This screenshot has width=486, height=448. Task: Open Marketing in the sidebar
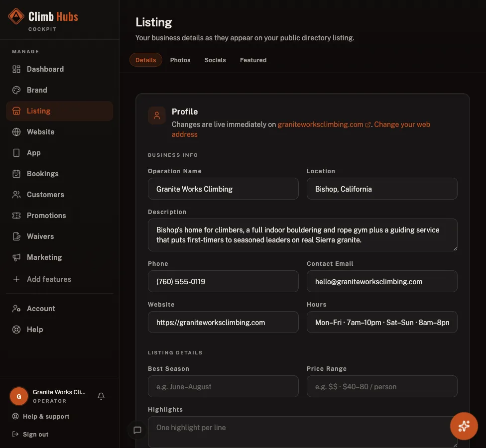60,257
